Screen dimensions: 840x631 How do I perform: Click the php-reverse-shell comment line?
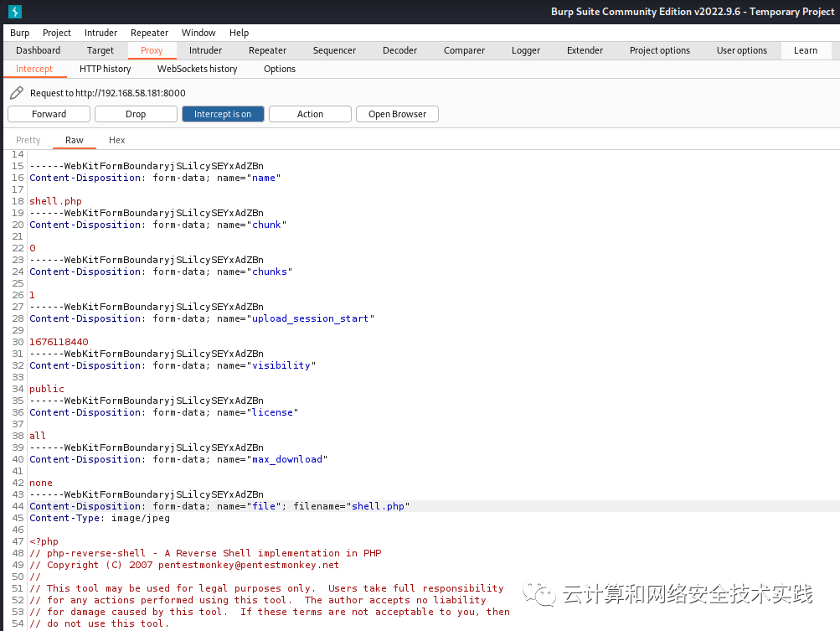[x=205, y=553]
